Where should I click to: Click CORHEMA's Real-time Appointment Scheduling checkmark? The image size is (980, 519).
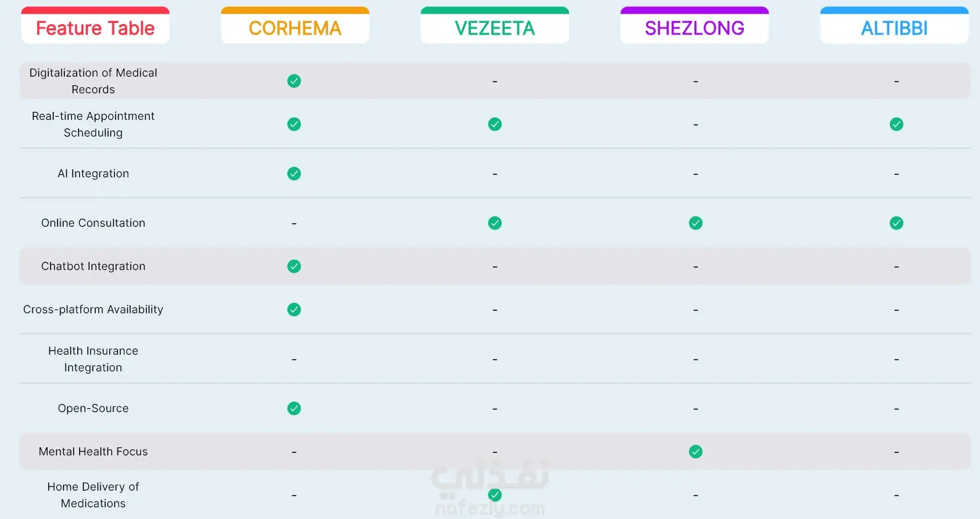(294, 124)
